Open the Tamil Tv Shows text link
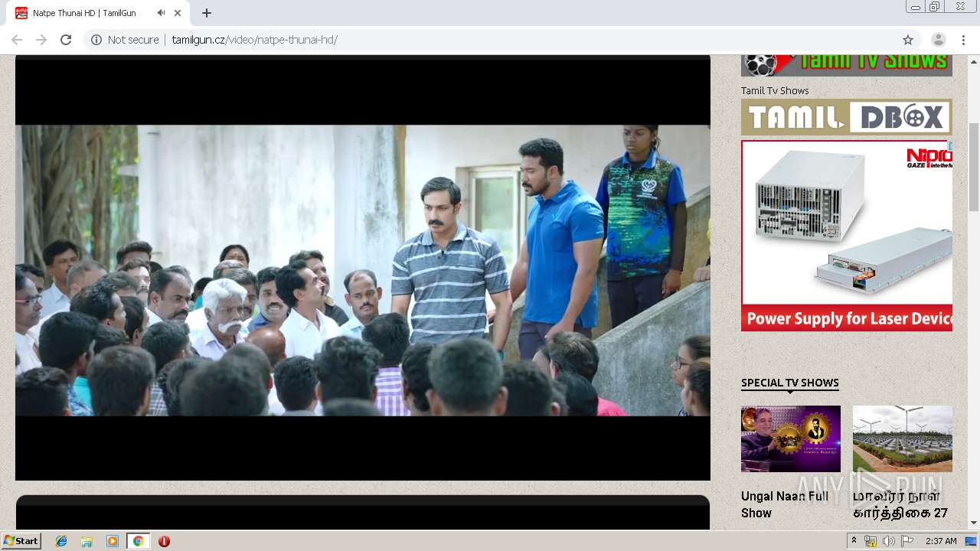980x551 pixels. tap(775, 90)
